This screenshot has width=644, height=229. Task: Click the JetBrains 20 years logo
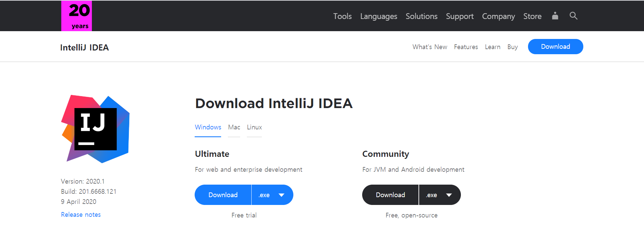(x=77, y=16)
